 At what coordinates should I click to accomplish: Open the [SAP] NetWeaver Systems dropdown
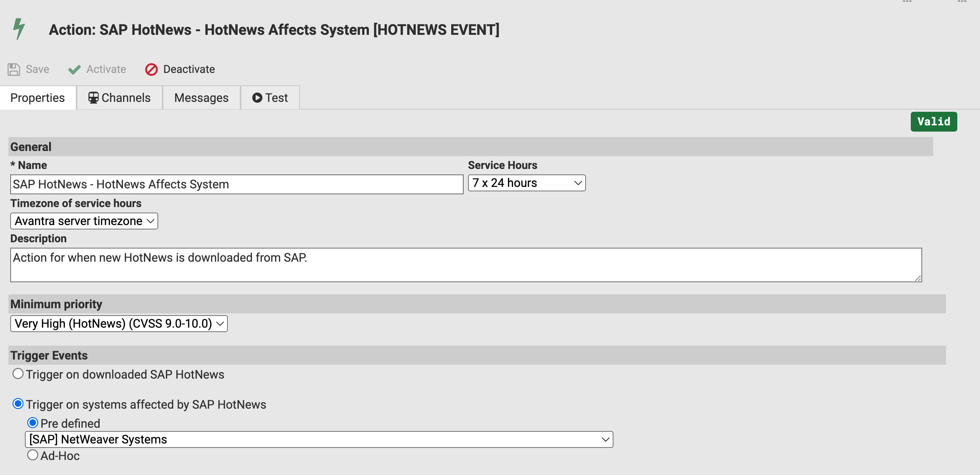319,439
